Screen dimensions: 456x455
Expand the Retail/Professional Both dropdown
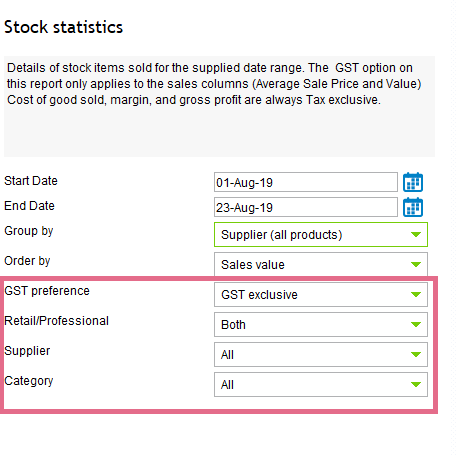click(x=321, y=325)
